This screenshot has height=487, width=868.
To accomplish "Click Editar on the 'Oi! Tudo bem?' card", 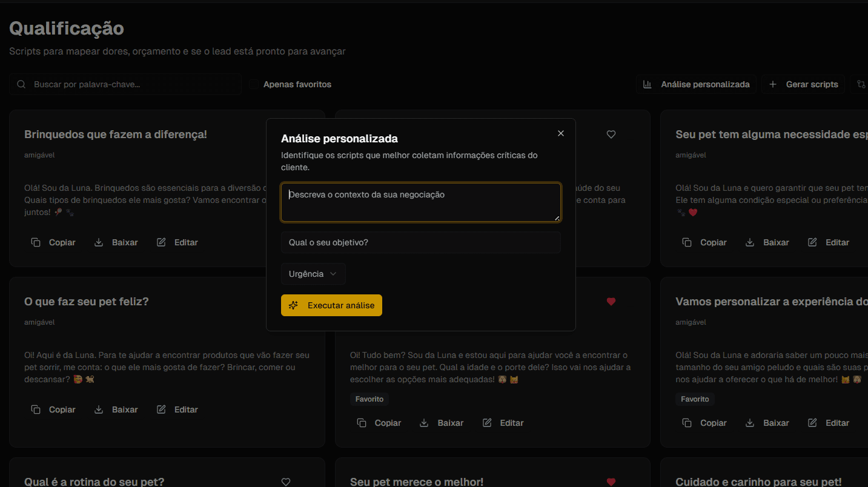I will pyautogui.click(x=503, y=423).
